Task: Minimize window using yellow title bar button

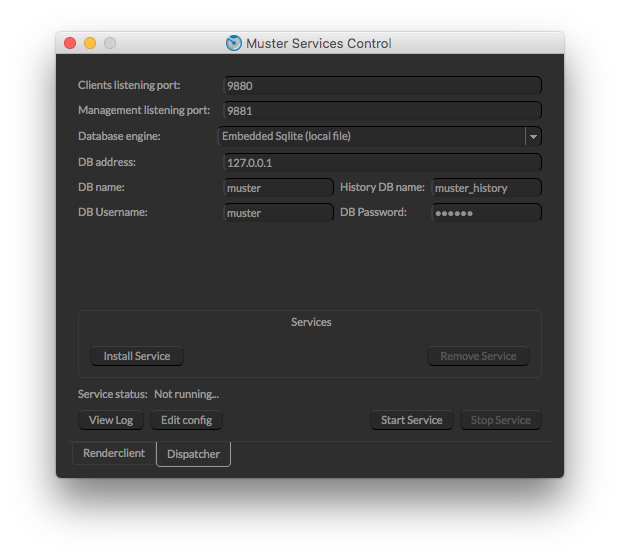Action: tap(90, 43)
